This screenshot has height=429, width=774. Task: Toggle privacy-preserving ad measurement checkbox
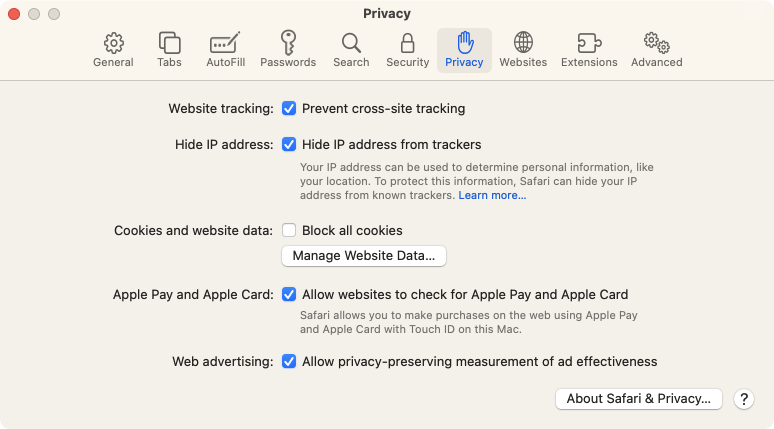pyautogui.click(x=289, y=361)
